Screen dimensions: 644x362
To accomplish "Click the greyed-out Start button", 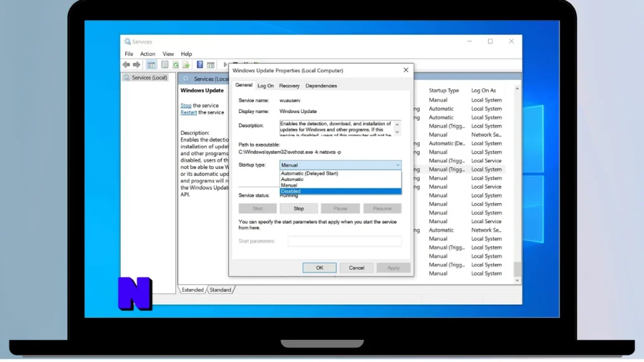I will pos(257,209).
